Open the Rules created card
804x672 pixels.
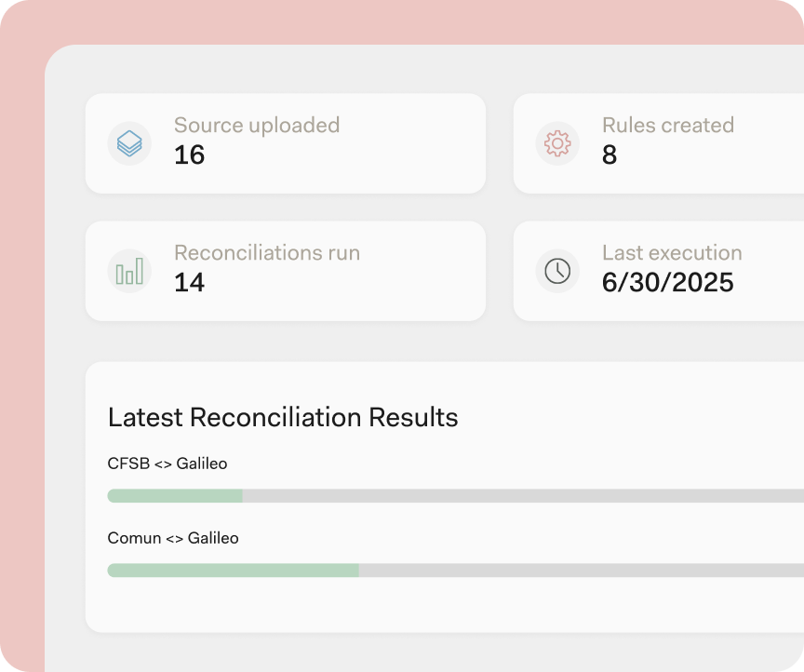coord(659,143)
